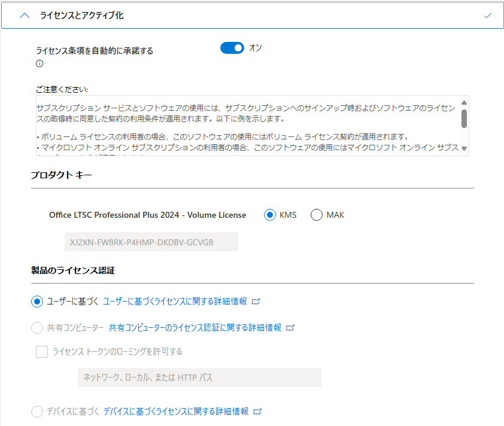Collapse the ライセンスとアクティブ化 section chevron
504x426 pixels.
click(x=25, y=16)
